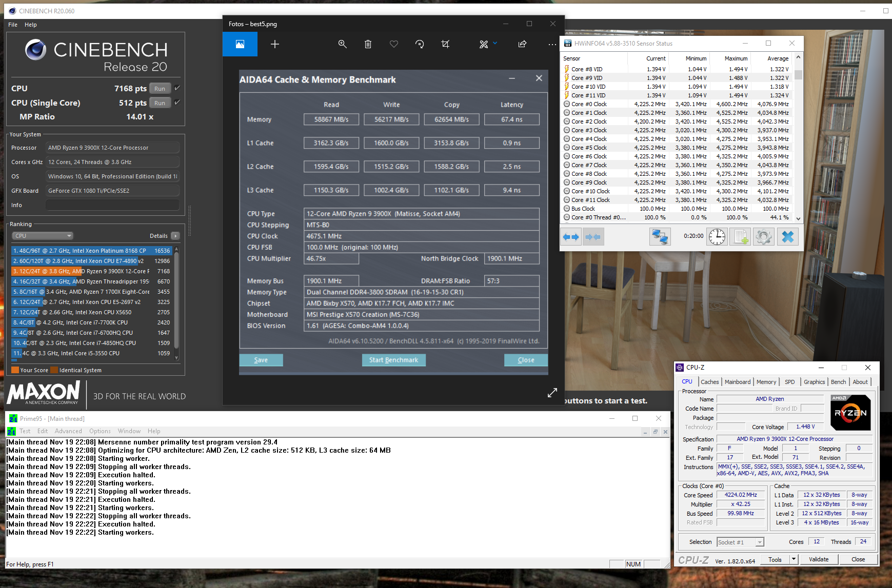Open the Edit & Create dropdown chevron in Photos
Viewport: 892px width, 588px height.
click(x=495, y=43)
